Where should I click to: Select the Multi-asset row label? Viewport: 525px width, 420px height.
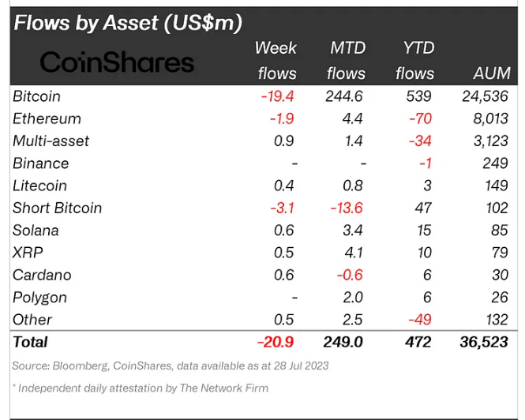pyautogui.click(x=51, y=141)
